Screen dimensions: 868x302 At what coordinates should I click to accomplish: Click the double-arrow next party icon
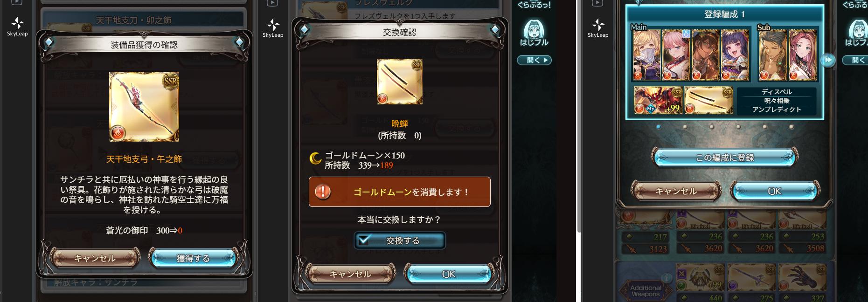[x=827, y=60]
